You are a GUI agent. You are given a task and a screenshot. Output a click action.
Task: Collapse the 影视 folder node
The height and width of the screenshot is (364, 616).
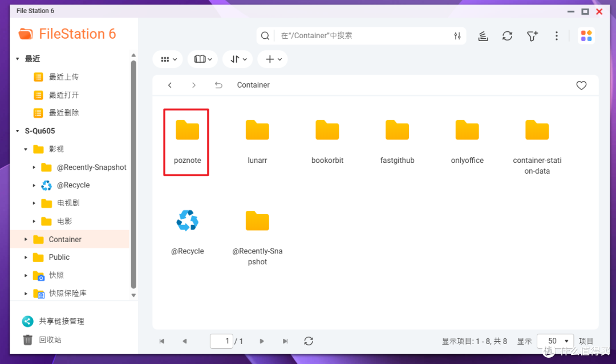(26, 149)
